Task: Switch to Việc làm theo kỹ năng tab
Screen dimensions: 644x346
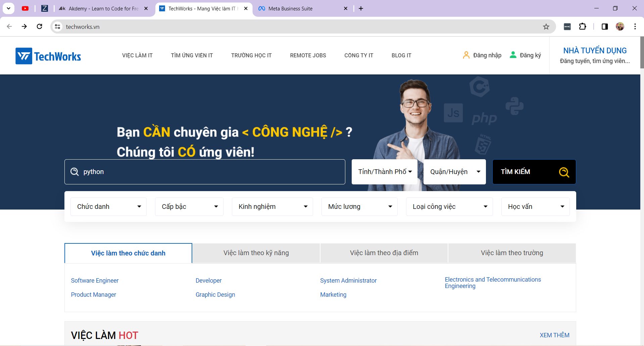Action: pyautogui.click(x=256, y=253)
